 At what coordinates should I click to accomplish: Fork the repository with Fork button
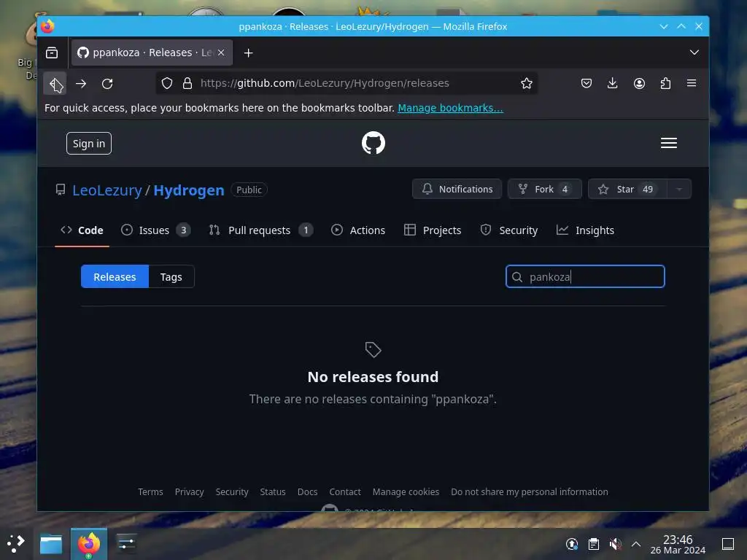544,189
